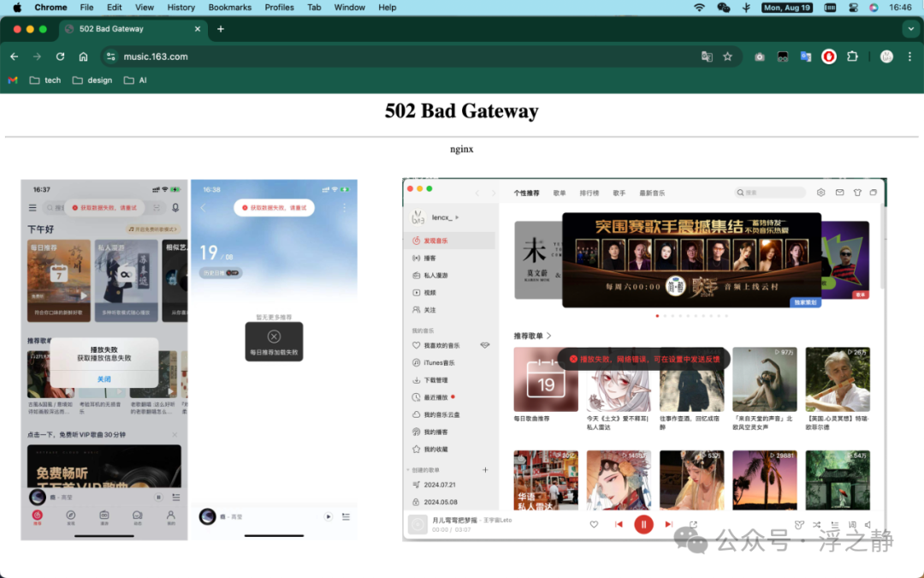Tap play button in second phone mini player

pyautogui.click(x=329, y=516)
